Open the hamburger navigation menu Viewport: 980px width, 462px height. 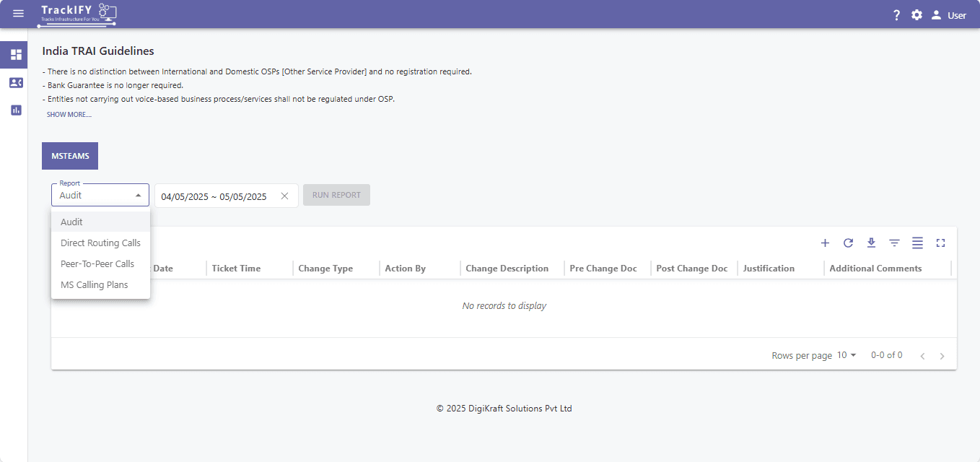point(19,14)
